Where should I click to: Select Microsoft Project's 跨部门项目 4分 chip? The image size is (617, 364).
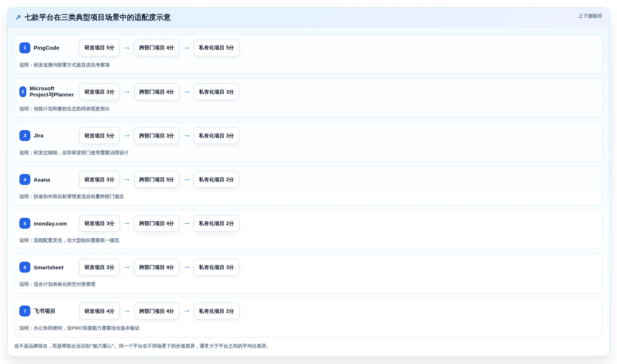pos(157,92)
